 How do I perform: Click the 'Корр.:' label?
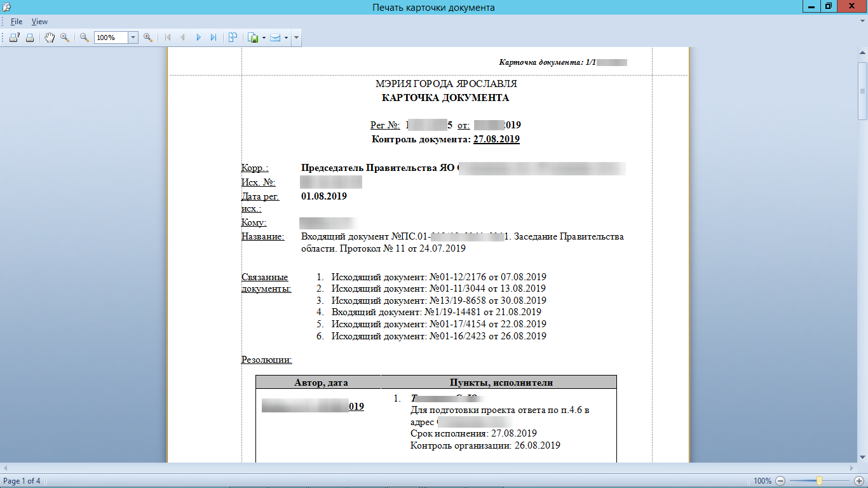point(255,168)
